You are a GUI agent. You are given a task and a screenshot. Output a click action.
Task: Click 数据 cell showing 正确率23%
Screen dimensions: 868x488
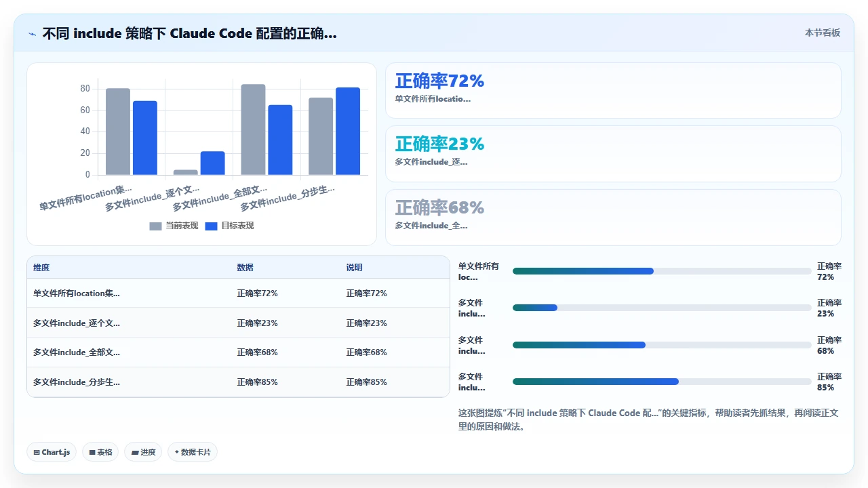[x=257, y=323]
